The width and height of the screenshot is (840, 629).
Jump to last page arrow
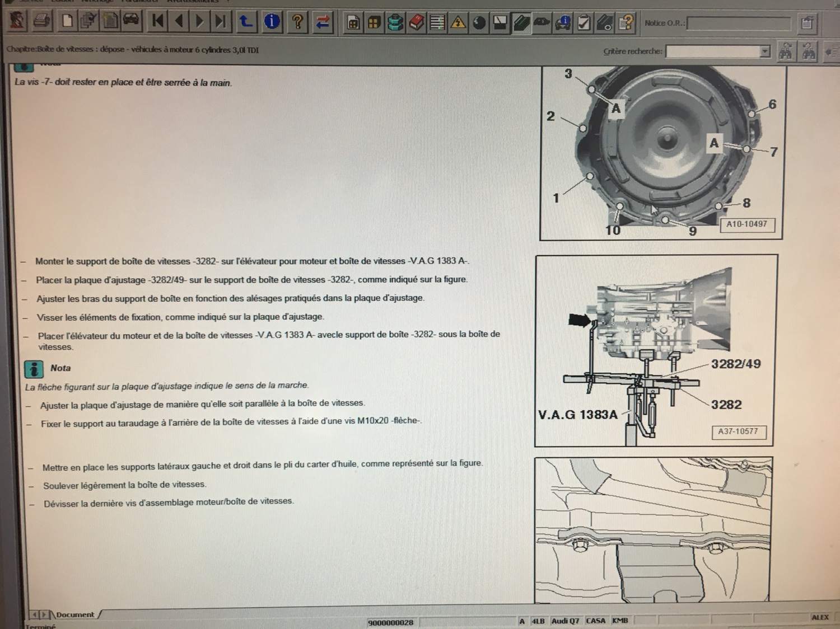pos(221,21)
